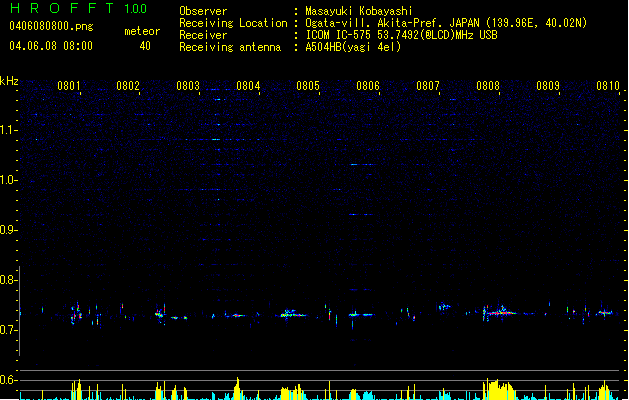
Task: Click the yellow power peak below 0808
Action: (498, 389)
